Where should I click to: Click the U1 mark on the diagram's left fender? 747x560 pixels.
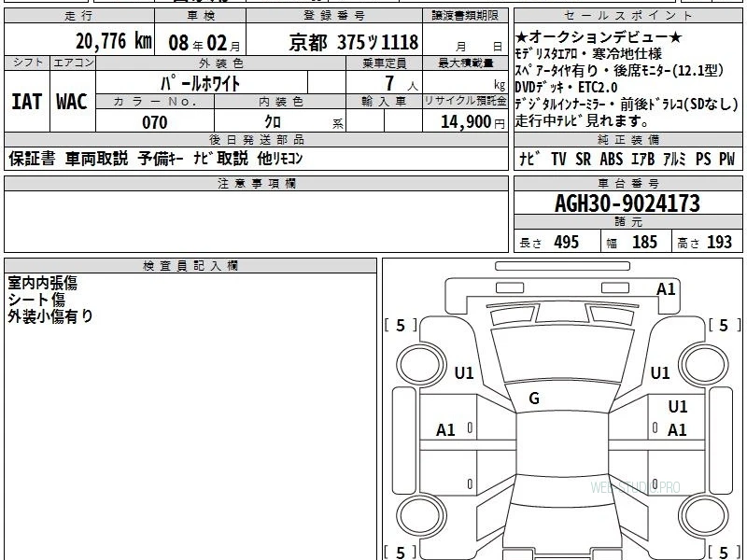(464, 372)
